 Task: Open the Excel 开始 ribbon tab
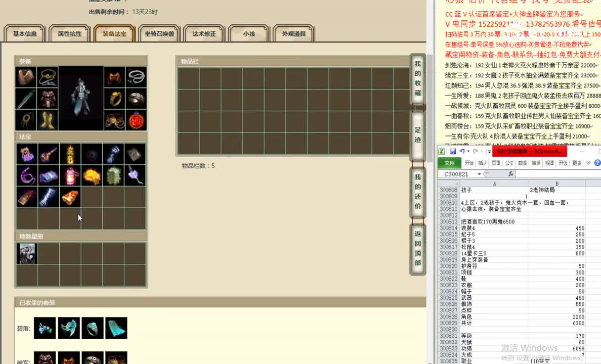(x=469, y=163)
